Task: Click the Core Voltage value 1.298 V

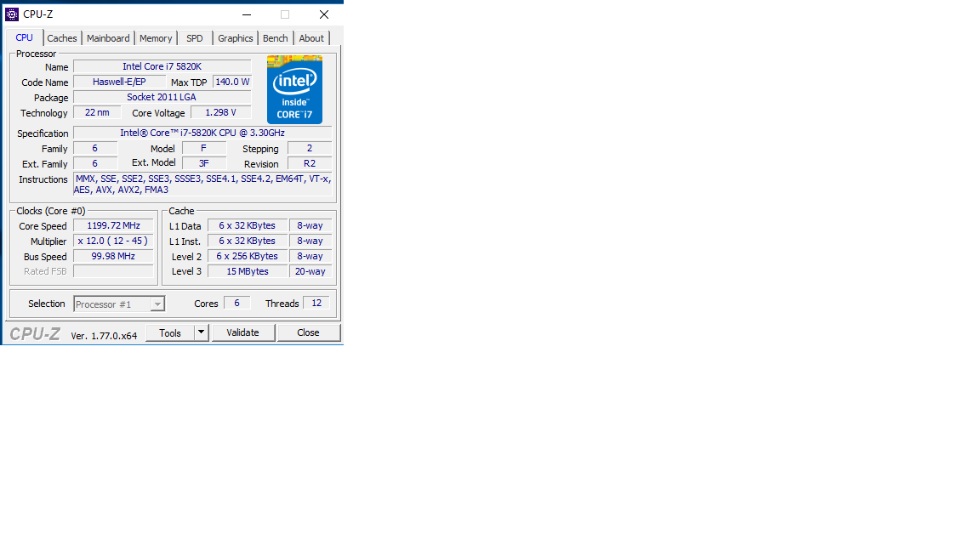Action: pyautogui.click(x=220, y=112)
